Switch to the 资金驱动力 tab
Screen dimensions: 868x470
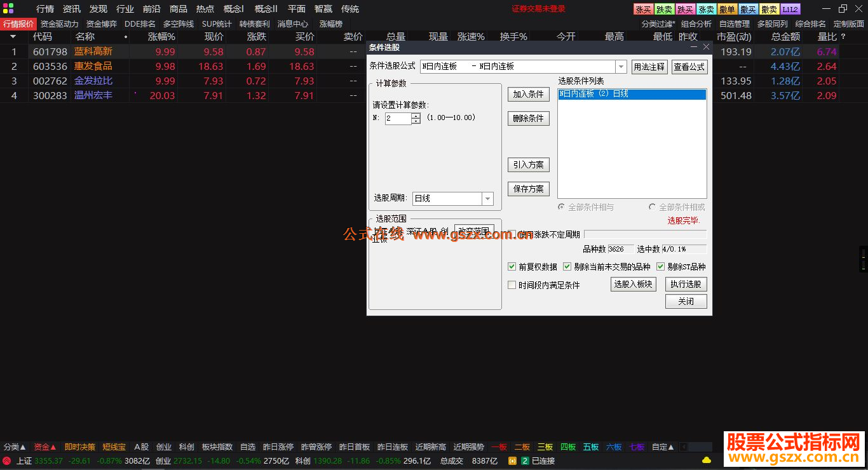pos(60,24)
